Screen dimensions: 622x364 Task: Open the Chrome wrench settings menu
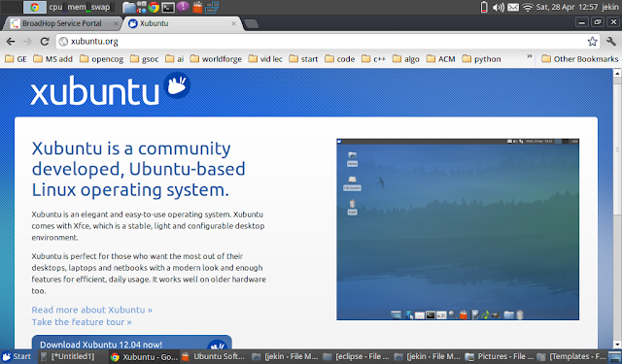(x=611, y=41)
